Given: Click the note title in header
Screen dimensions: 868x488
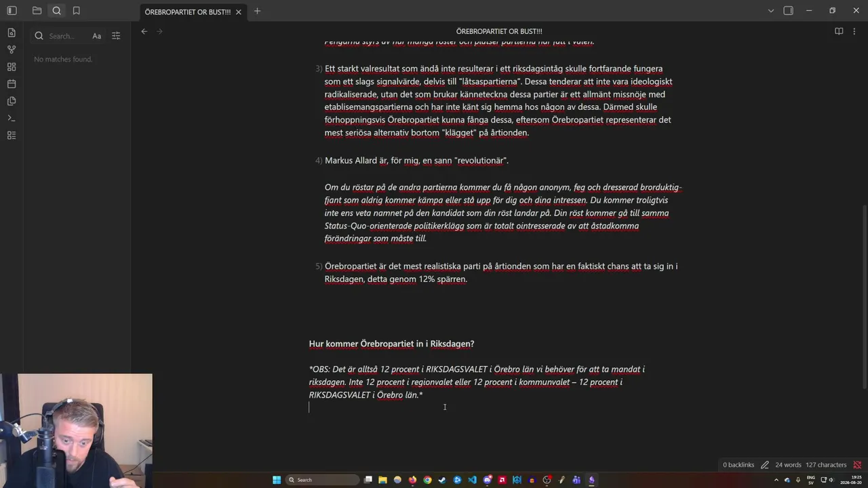Looking at the screenshot, I should pos(499,31).
